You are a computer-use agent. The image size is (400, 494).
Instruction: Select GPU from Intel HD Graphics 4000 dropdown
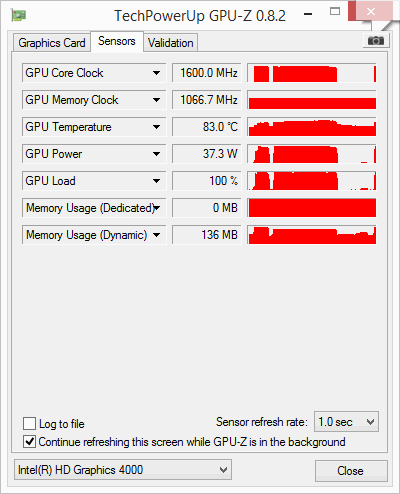click(x=123, y=470)
